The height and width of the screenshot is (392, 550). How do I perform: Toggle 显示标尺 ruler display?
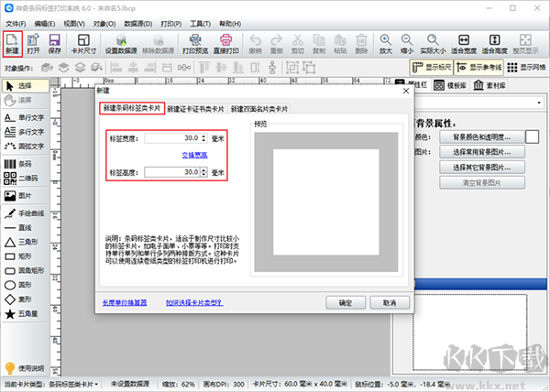point(431,67)
